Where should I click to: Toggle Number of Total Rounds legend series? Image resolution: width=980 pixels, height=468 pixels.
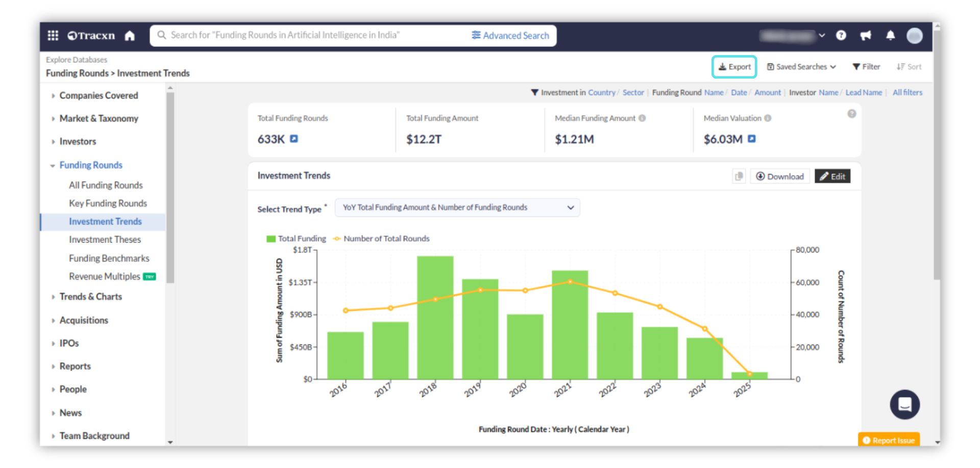(381, 239)
